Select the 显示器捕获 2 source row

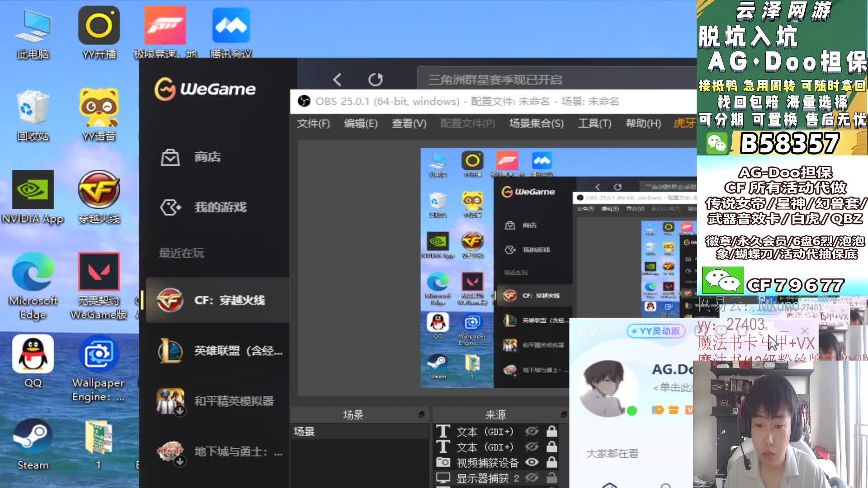[496, 478]
